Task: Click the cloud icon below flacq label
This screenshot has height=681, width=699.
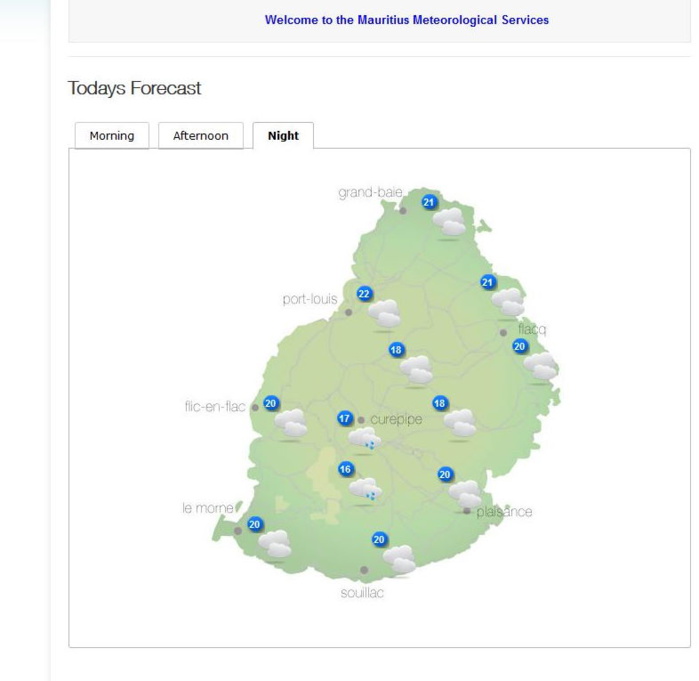Action: point(541,367)
